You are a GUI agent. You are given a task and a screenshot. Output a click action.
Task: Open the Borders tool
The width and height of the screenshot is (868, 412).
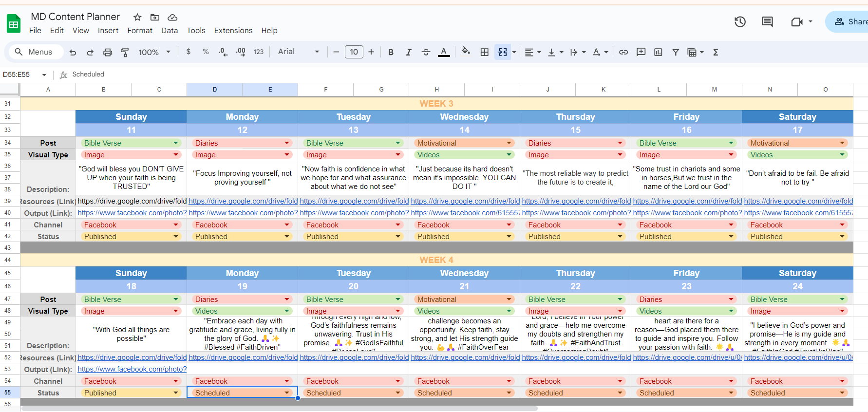pos(485,52)
